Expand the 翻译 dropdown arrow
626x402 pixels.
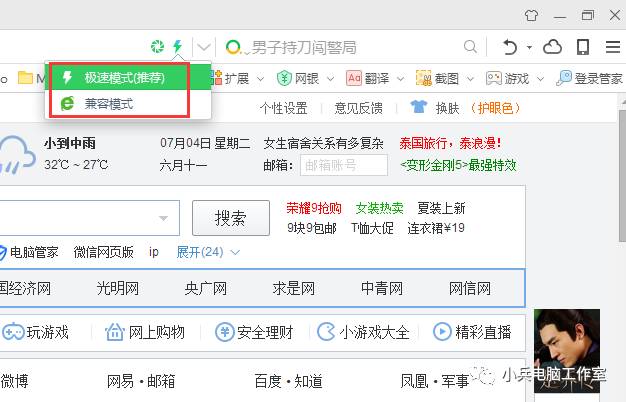tap(400, 79)
